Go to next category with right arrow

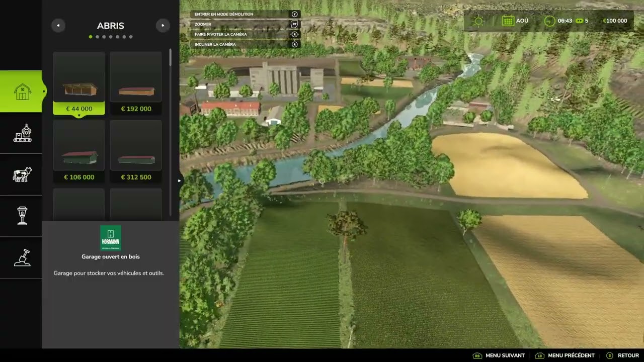(x=163, y=25)
